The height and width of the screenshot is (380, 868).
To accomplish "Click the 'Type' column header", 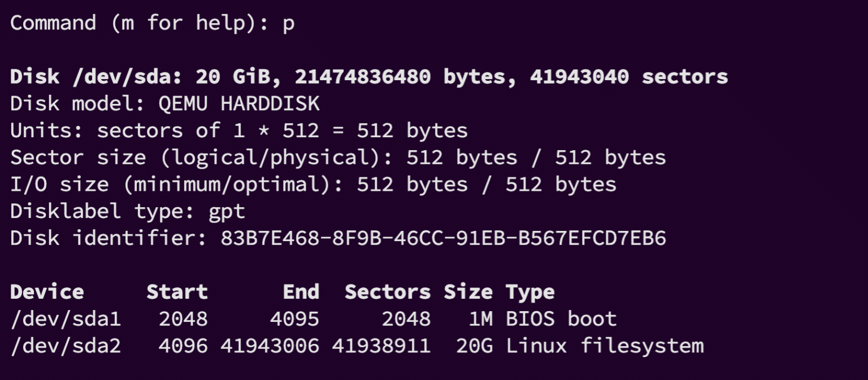I will pos(530,292).
